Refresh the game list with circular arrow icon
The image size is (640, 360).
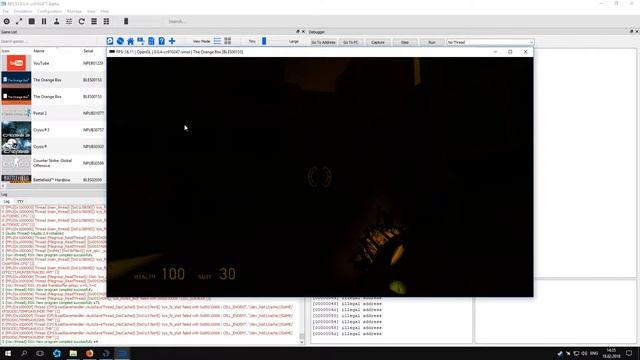tap(81, 21)
